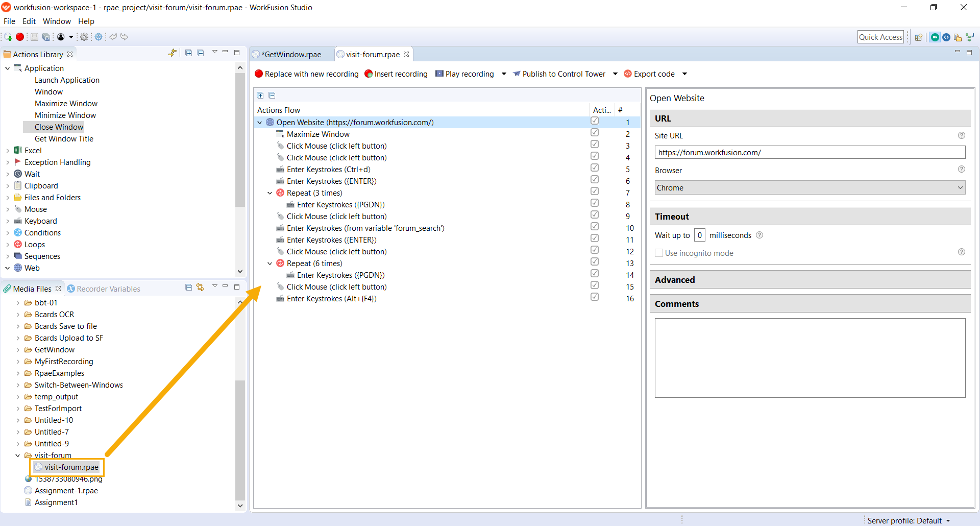This screenshot has height=526, width=980.
Task: Click the Site URL input field
Action: pyautogui.click(x=810, y=152)
